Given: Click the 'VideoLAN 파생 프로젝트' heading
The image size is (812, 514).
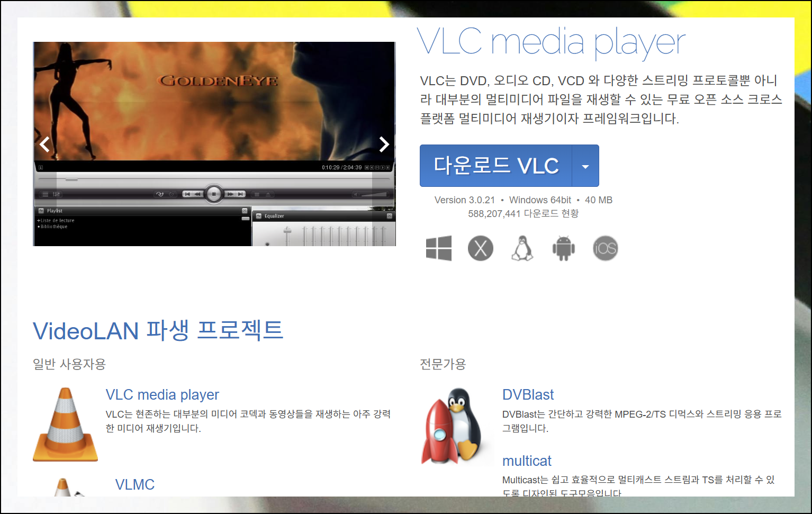Looking at the screenshot, I should (x=158, y=331).
